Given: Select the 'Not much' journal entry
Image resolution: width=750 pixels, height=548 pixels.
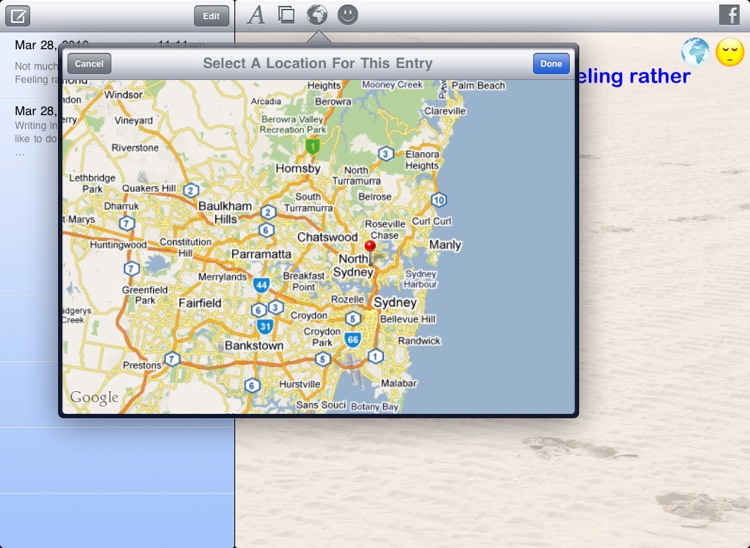Looking at the screenshot, I should (x=117, y=66).
